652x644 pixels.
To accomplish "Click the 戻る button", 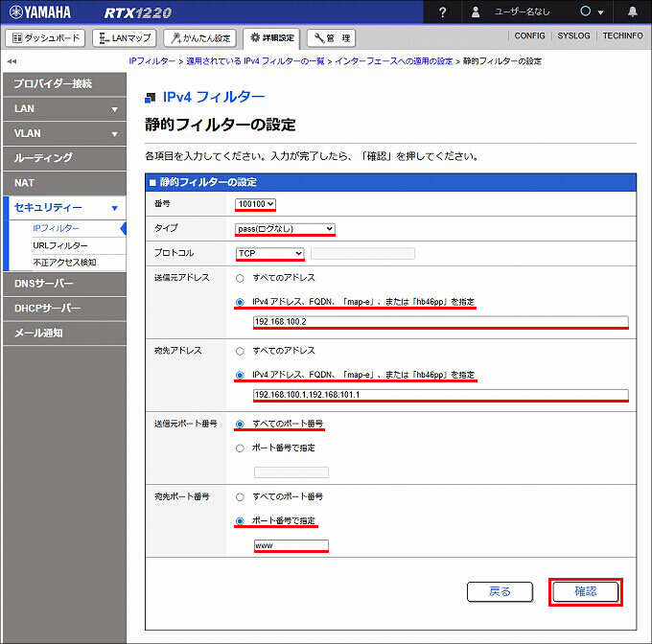I will pos(500,591).
